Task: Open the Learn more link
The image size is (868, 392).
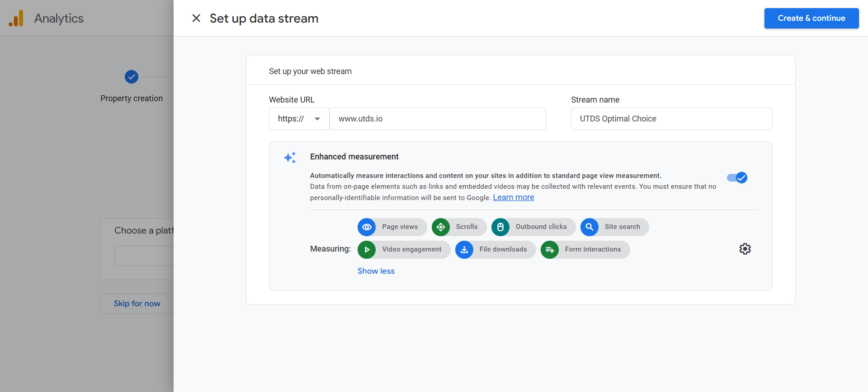Action: coord(514,197)
